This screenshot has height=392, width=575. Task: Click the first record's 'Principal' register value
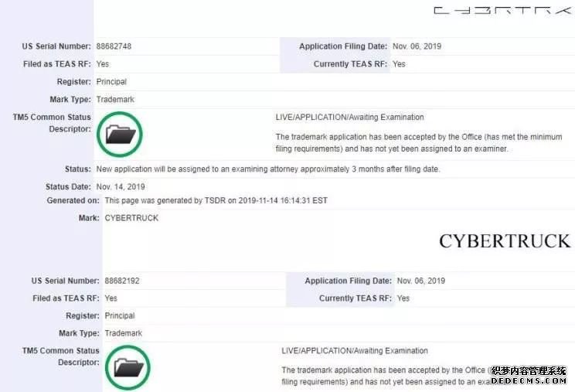point(111,82)
